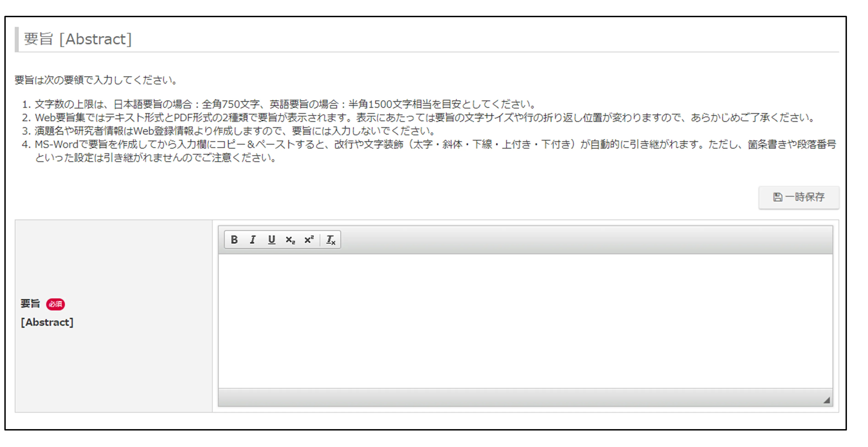Click the remove format icon
The width and height of the screenshot is (868, 447).
[331, 240]
